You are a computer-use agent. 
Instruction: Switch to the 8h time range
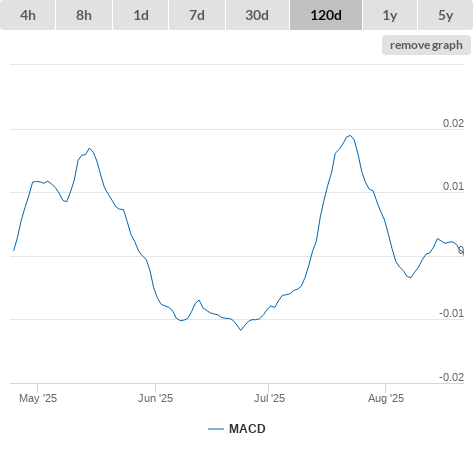click(x=84, y=15)
